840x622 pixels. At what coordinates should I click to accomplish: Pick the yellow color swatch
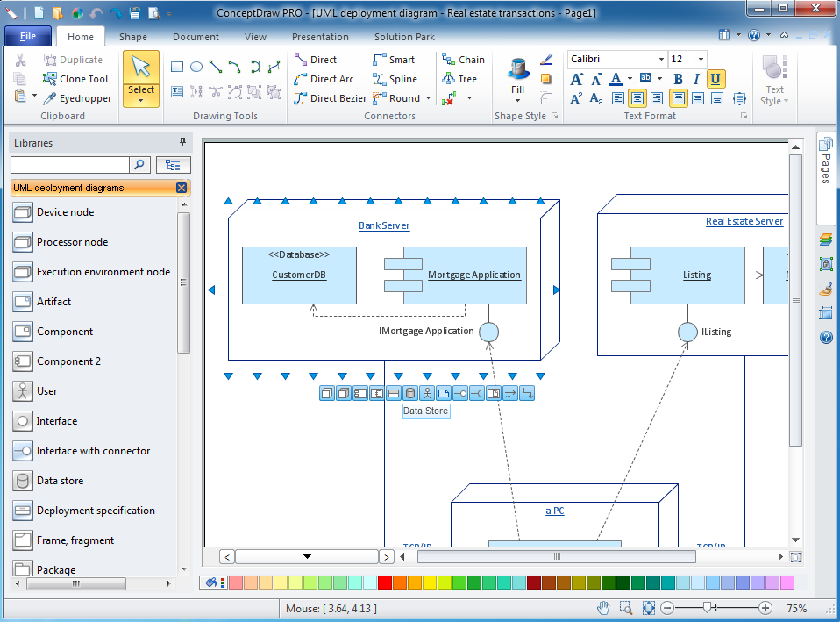[430, 583]
